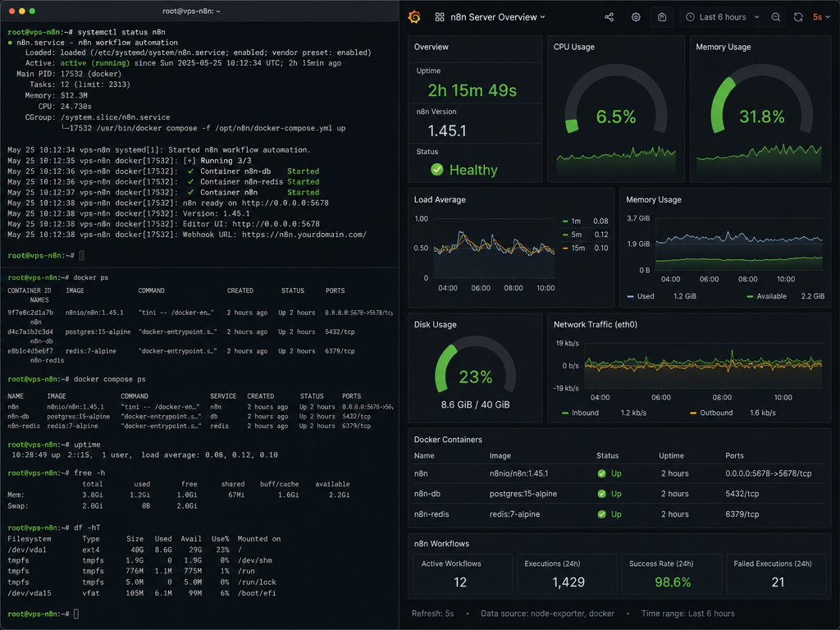Open the Docker Containers panel title menu
Screen dimensions: 840x630
448,440
